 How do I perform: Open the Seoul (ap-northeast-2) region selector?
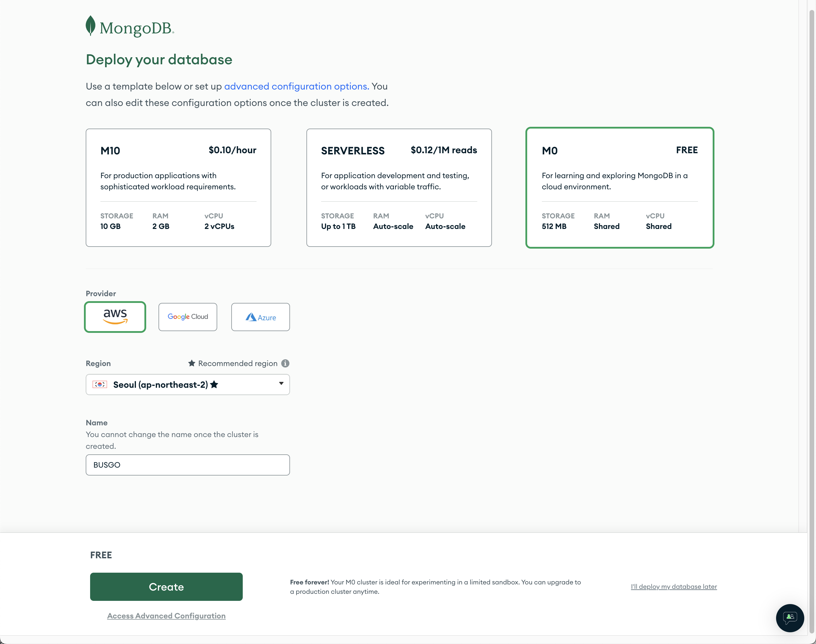pos(166,385)
